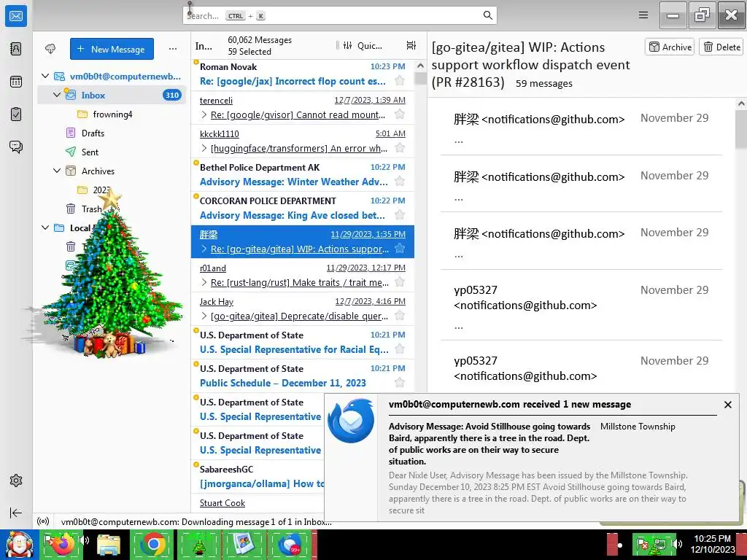Open the Calendar space icon
The height and width of the screenshot is (560, 747).
tap(16, 82)
